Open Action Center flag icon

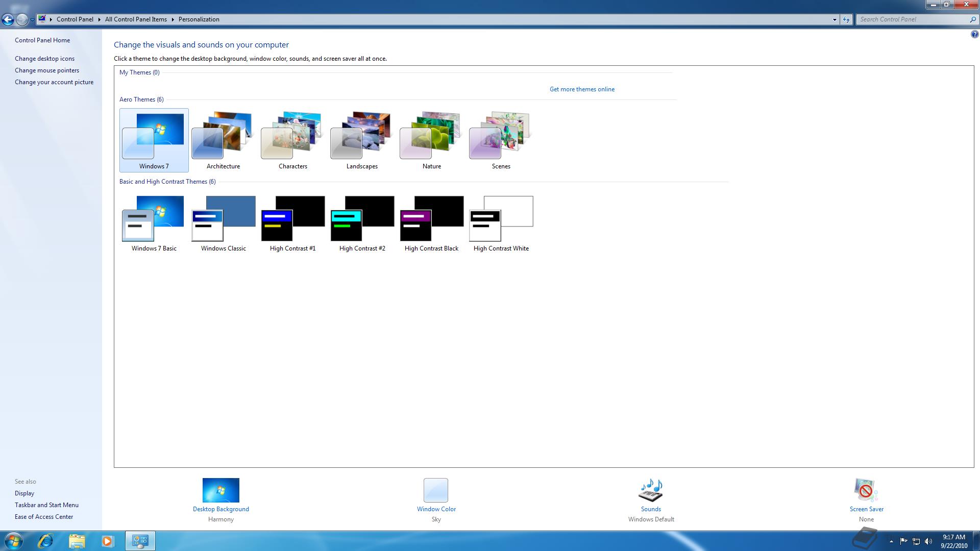(903, 541)
